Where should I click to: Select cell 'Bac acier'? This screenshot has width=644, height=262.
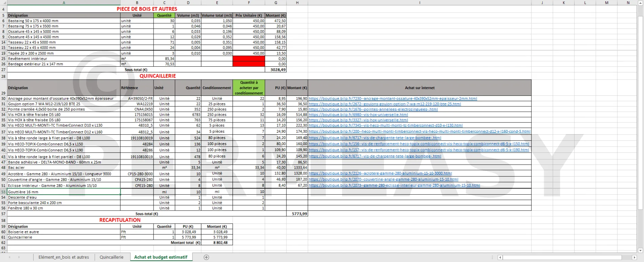click(64, 168)
